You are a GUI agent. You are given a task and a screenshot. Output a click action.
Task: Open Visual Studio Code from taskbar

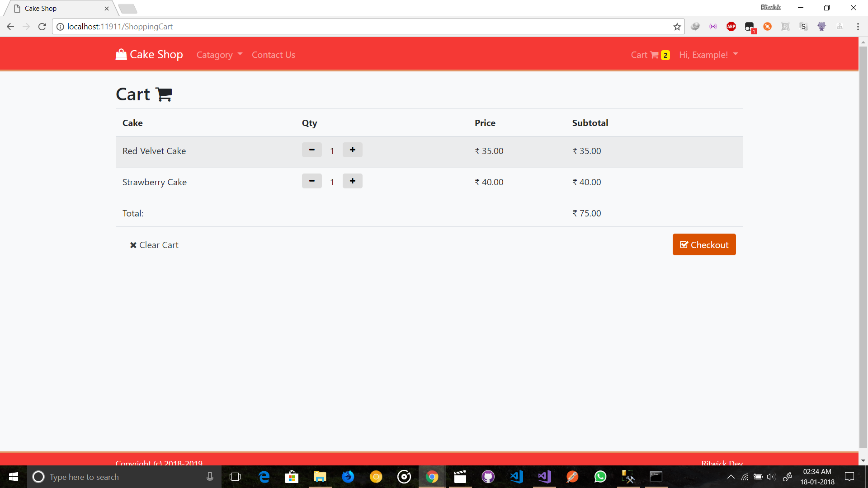pos(516,477)
